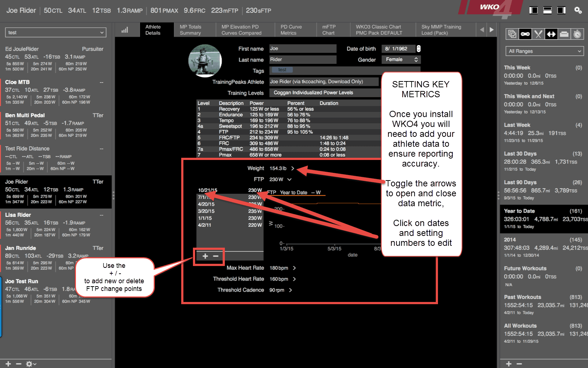588x368 pixels.
Task: Select the This Week and Next range
Action: pos(544,104)
